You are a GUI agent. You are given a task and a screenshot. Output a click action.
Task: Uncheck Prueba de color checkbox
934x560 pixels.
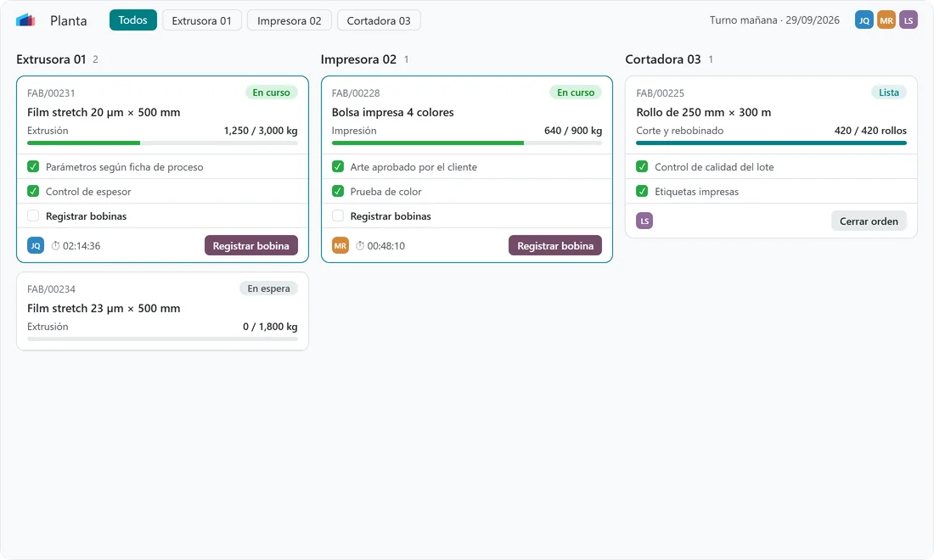[338, 191]
